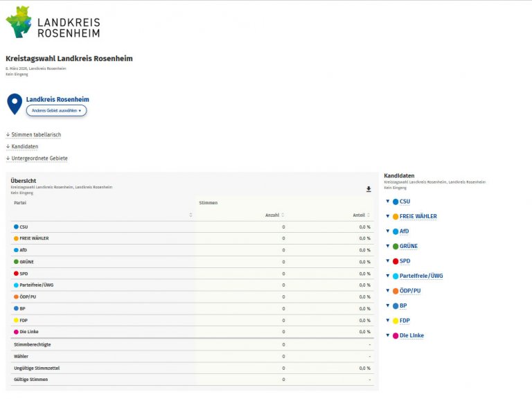This screenshot has width=532, height=399.
Task: Open the Parteifreie/ÜWG candidates link
Action: (x=421, y=276)
